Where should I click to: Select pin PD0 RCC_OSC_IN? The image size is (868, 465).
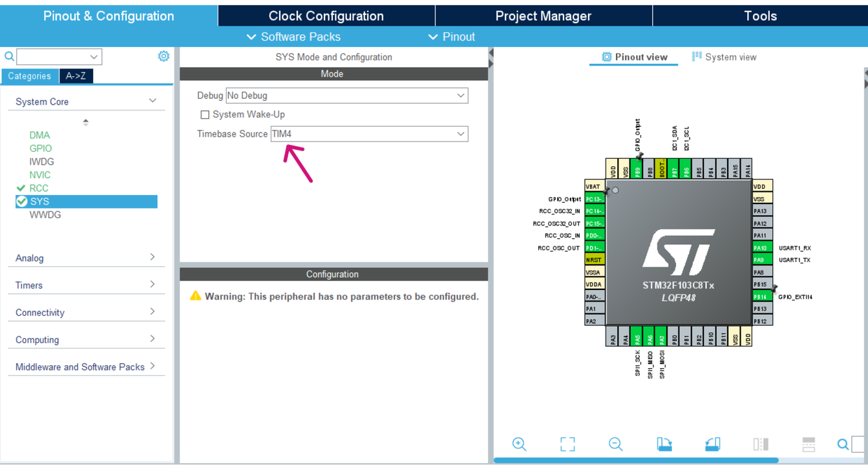point(595,236)
